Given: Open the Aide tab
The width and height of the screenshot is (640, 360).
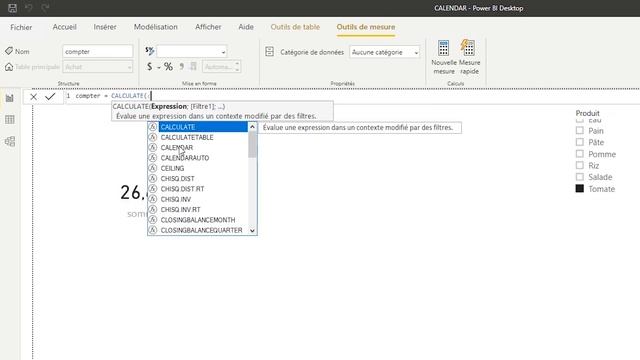Looking at the screenshot, I should [x=246, y=27].
